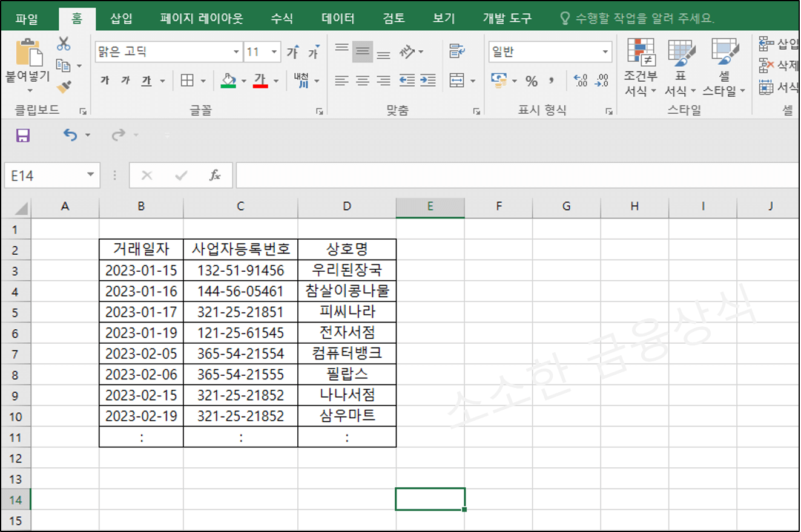Viewport: 801px width, 532px height.
Task: Toggle bold formatting (가)
Action: pos(104,80)
